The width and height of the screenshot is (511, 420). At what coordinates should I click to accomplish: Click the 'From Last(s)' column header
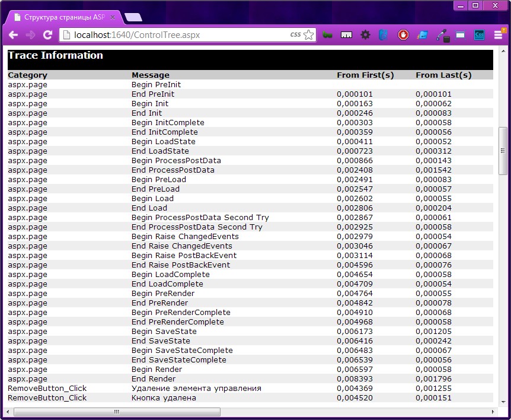point(443,75)
